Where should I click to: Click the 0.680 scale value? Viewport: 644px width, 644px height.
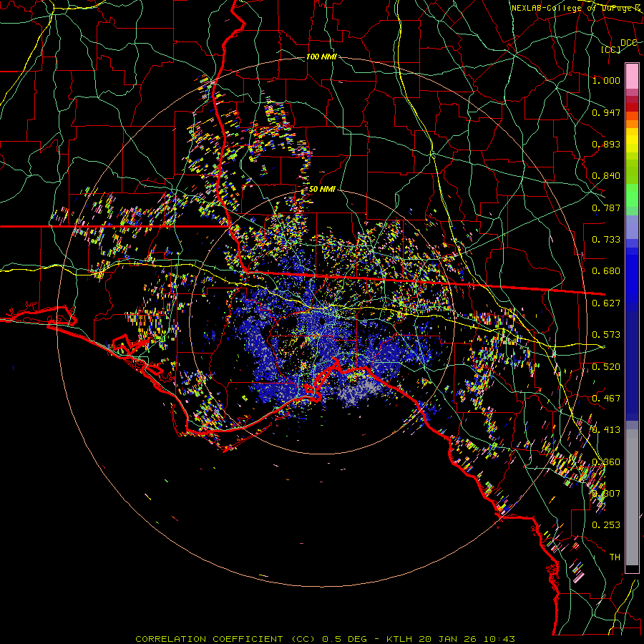point(606,270)
